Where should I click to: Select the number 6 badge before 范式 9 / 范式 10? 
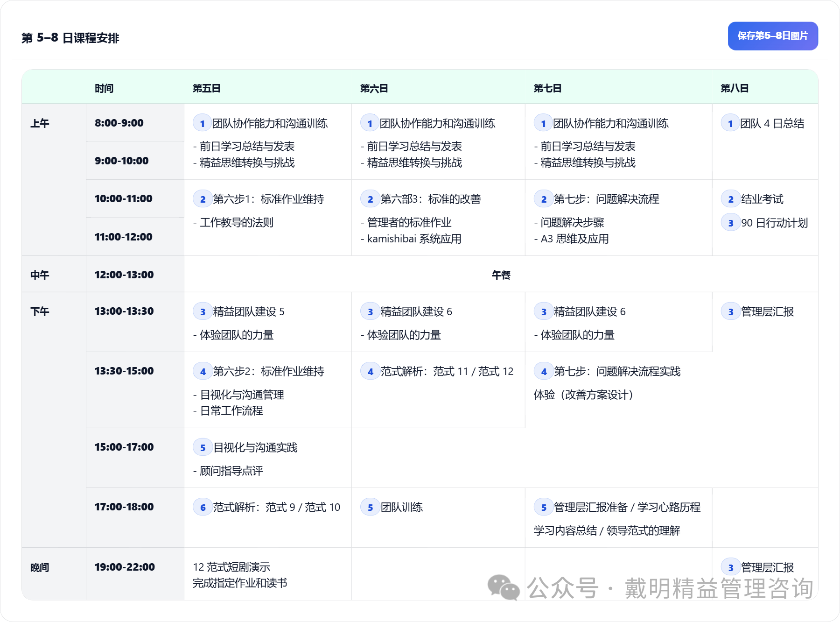pyautogui.click(x=203, y=508)
